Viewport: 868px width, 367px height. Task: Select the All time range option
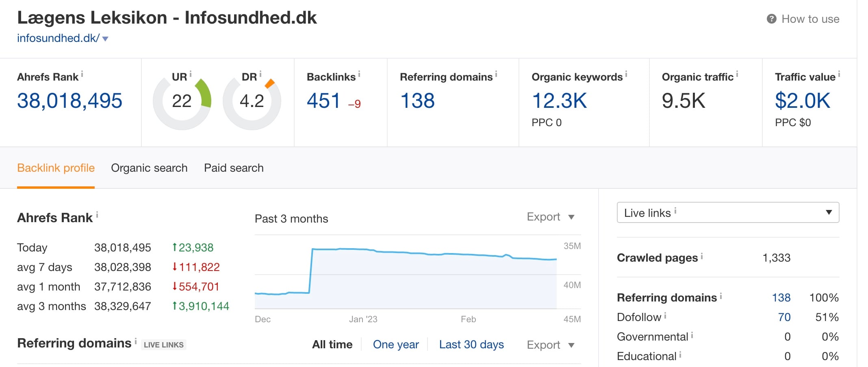click(332, 345)
